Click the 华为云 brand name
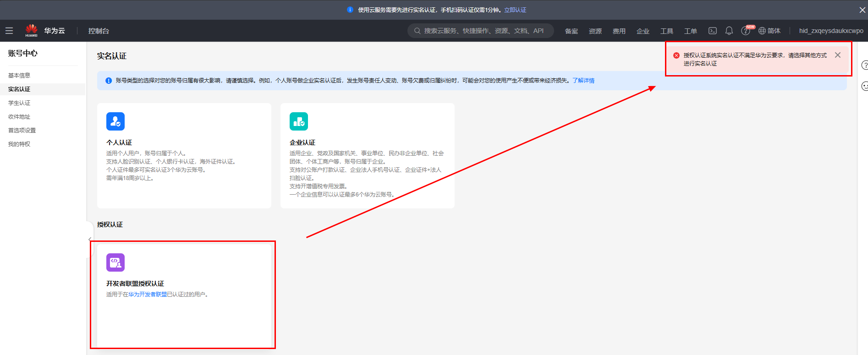868x355 pixels. pyautogui.click(x=55, y=31)
